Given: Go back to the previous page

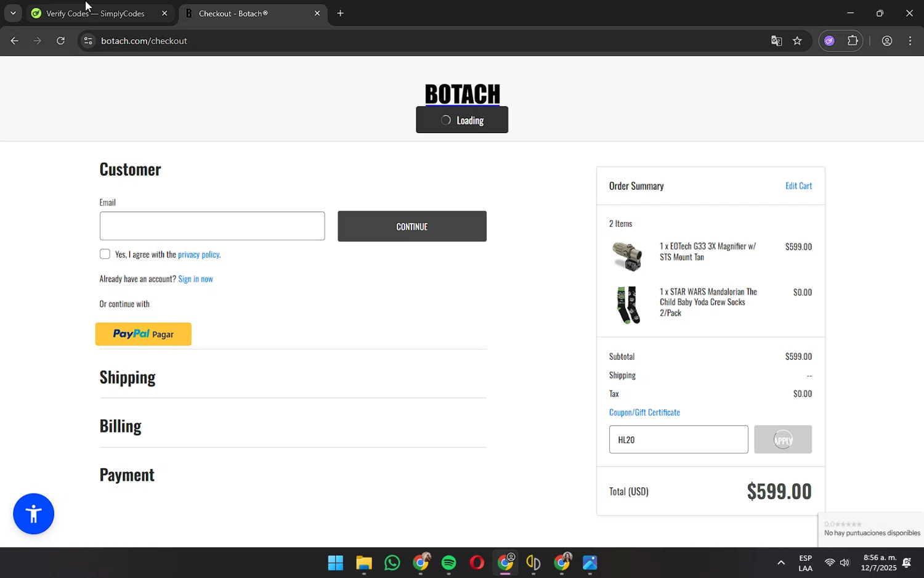Looking at the screenshot, I should click(x=14, y=41).
